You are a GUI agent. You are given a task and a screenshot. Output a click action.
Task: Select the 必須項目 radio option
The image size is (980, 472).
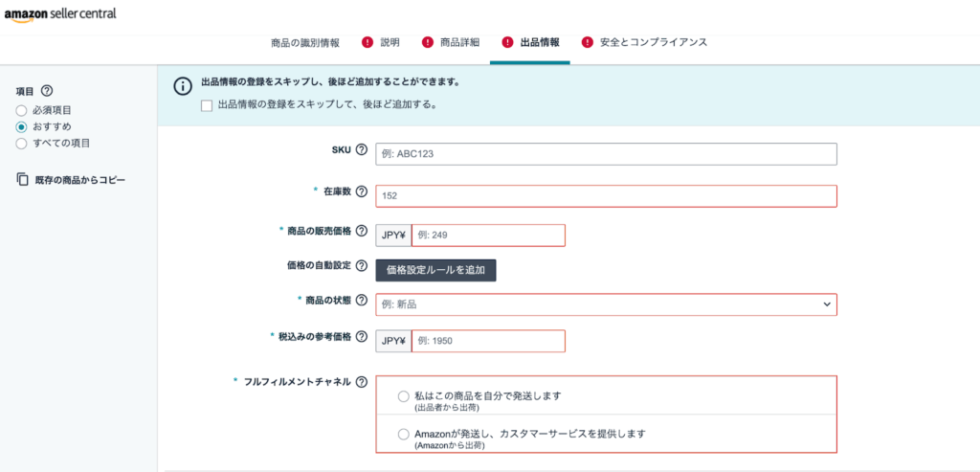(21, 111)
